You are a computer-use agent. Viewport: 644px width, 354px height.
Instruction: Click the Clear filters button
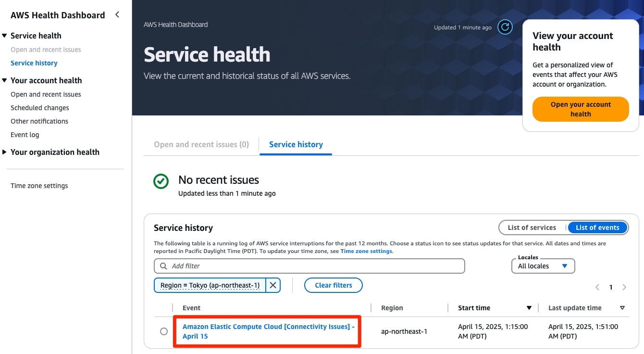[334, 285]
